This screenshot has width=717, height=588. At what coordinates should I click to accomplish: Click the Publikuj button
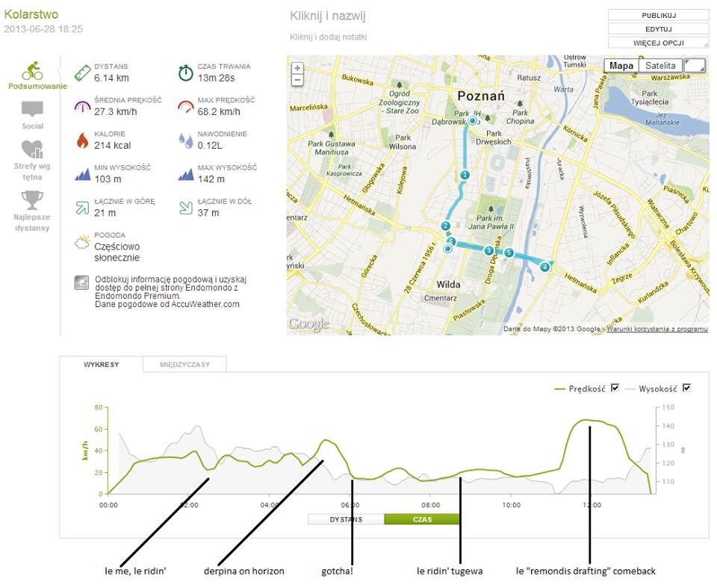[658, 15]
